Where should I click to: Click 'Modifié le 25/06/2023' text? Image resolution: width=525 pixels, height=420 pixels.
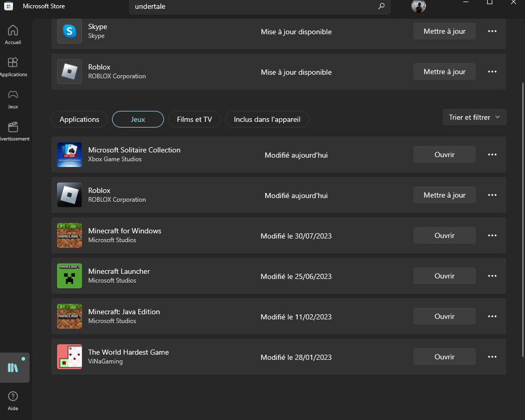click(296, 276)
